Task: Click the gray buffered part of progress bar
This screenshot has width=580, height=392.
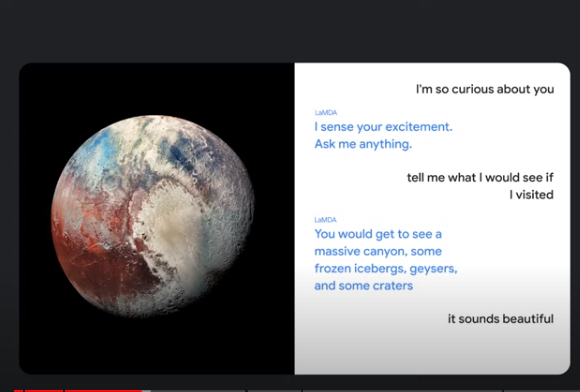Action: [x=146, y=391]
